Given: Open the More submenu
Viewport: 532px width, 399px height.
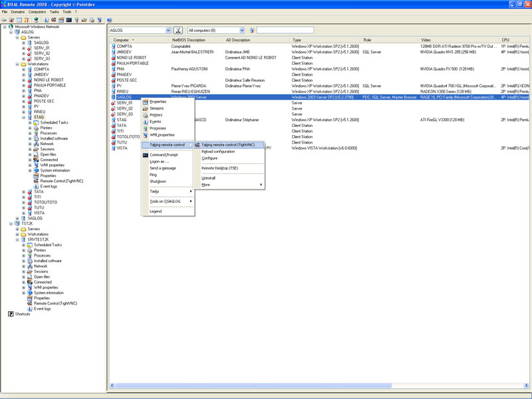Looking at the screenshot, I should (229, 185).
